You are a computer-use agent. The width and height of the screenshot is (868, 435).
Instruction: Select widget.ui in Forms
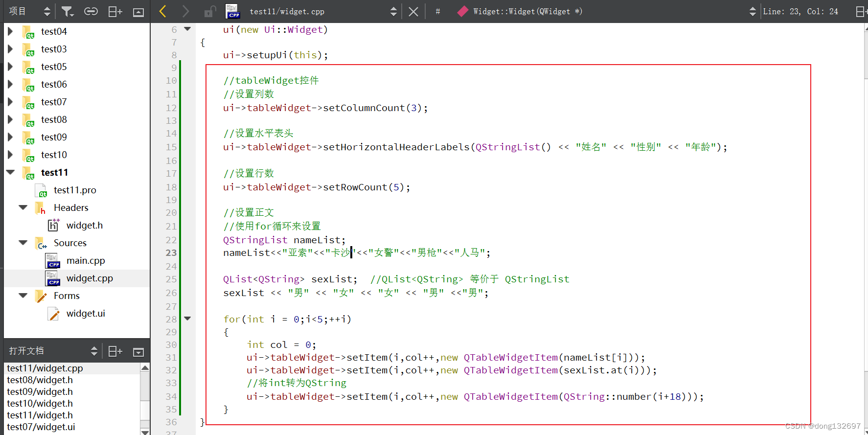(86, 313)
